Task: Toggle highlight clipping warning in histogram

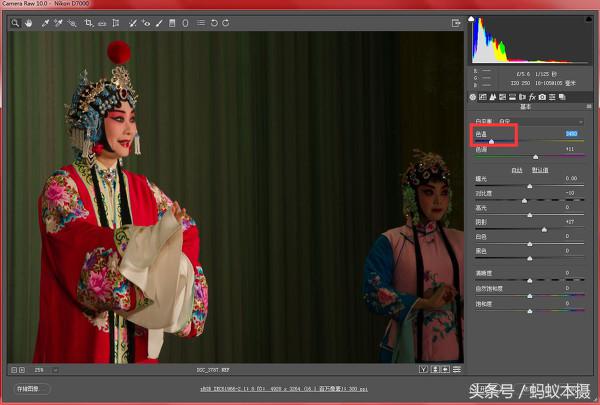Action: pos(589,19)
